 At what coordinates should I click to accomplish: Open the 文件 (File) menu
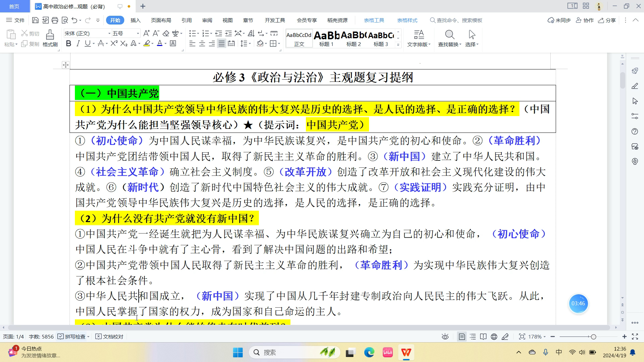(15, 20)
